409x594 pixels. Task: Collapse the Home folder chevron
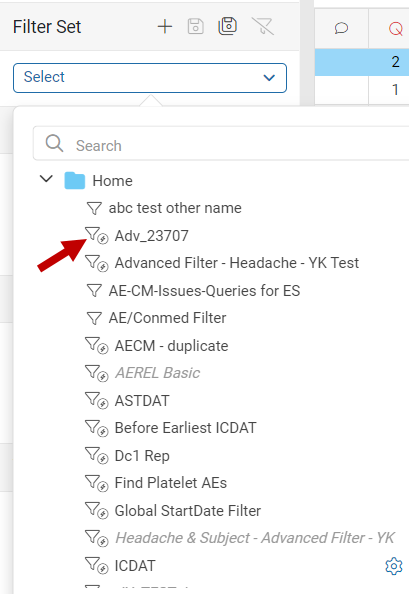pos(46,178)
